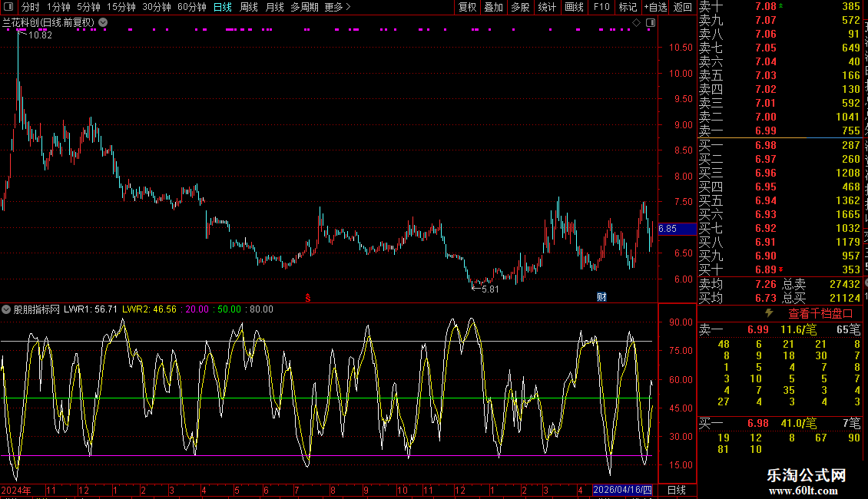The height and width of the screenshot is (499, 868).
Task: Expand the 更多 periods menu
Action: (337, 7)
